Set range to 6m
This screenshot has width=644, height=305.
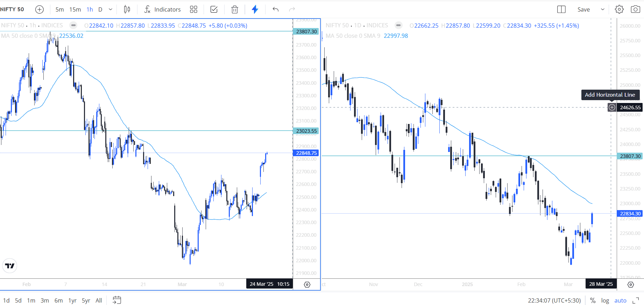pyautogui.click(x=59, y=300)
